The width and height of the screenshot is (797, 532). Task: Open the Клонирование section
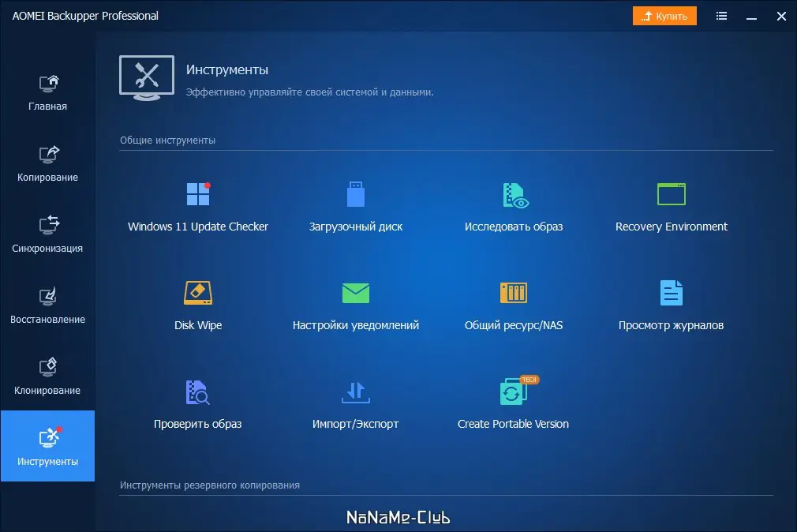pyautogui.click(x=48, y=377)
